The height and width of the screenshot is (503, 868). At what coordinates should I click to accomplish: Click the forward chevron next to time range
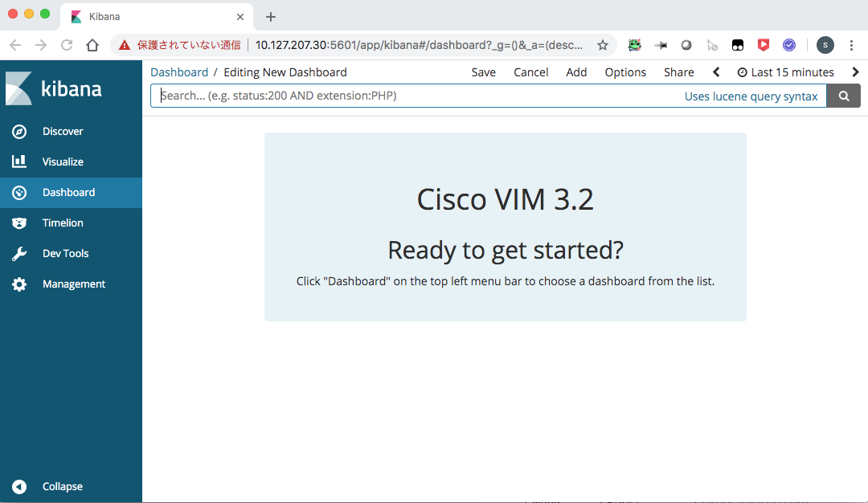click(x=855, y=72)
